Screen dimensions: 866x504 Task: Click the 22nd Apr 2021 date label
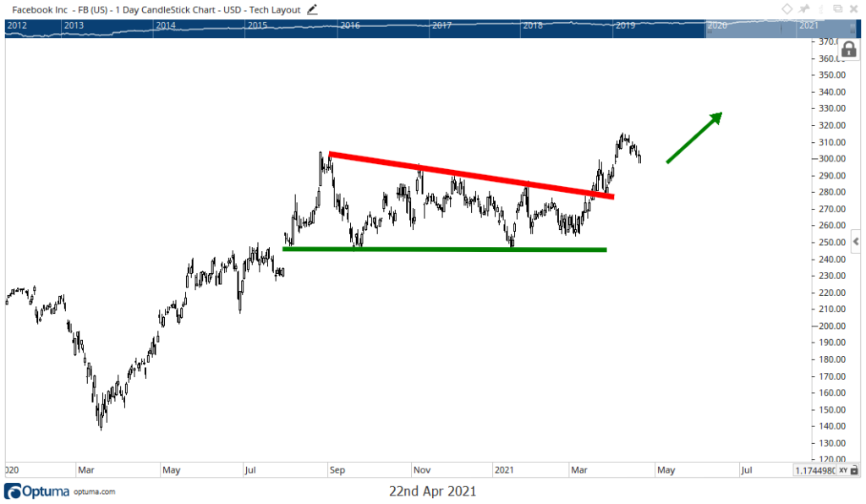click(432, 490)
